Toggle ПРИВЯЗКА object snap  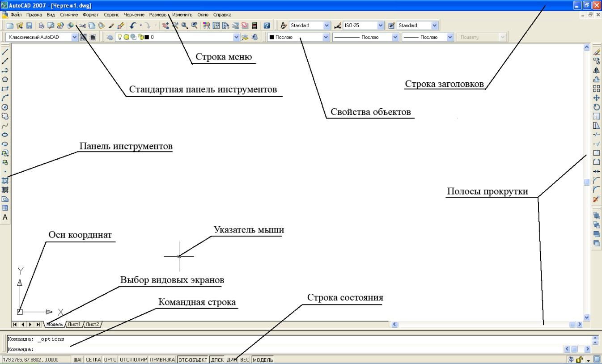pyautogui.click(x=162, y=360)
